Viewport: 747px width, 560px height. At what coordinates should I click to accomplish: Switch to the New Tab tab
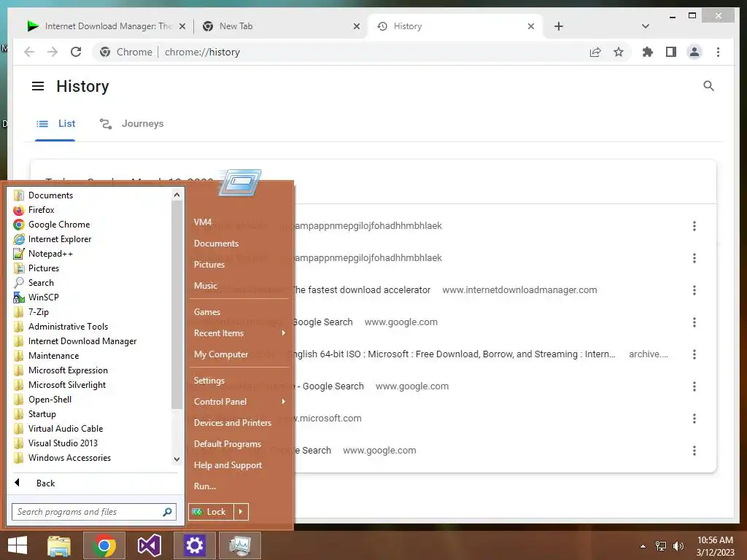click(x=281, y=26)
